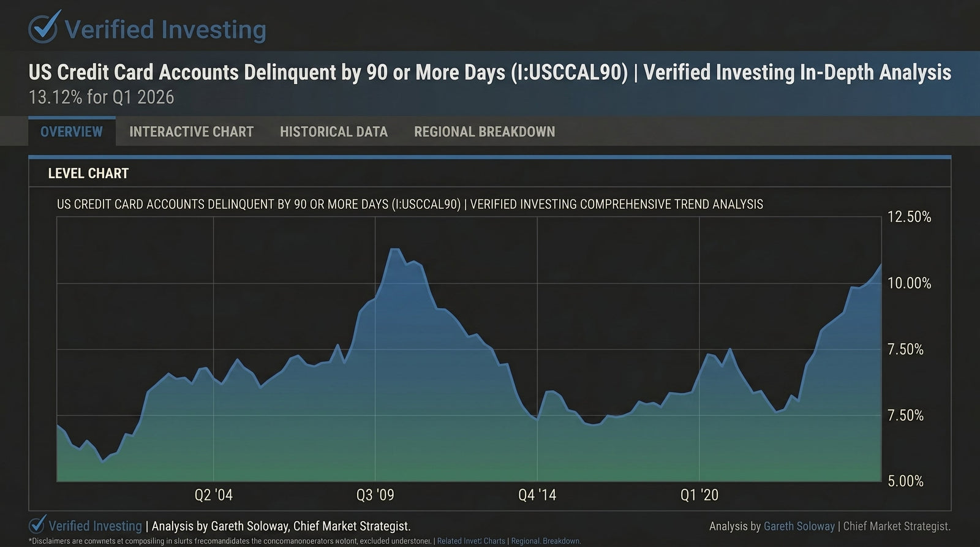Click the 13.12% for Q1 2026 value
This screenshot has width=980, height=547.
[102, 97]
